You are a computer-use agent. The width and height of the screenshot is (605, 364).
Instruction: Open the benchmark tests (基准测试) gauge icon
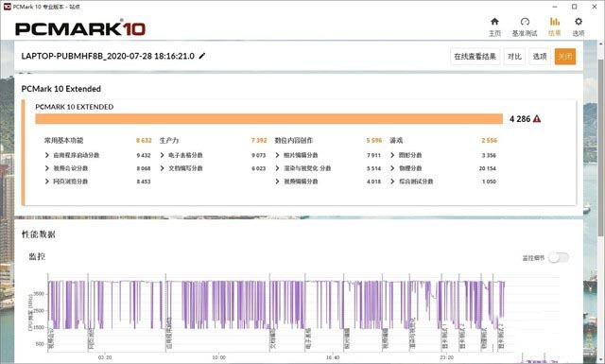pos(525,22)
